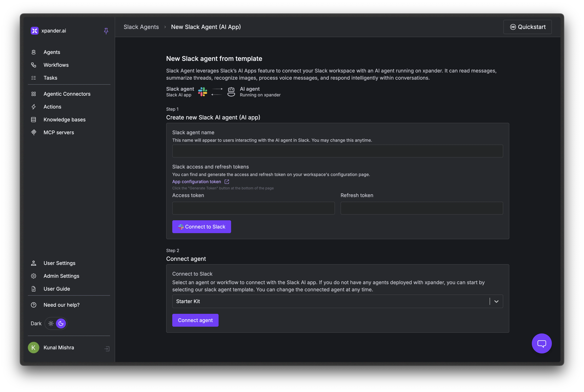Image resolution: width=584 pixels, height=392 pixels.
Task: Click Need our help? entry
Action: pyautogui.click(x=61, y=305)
